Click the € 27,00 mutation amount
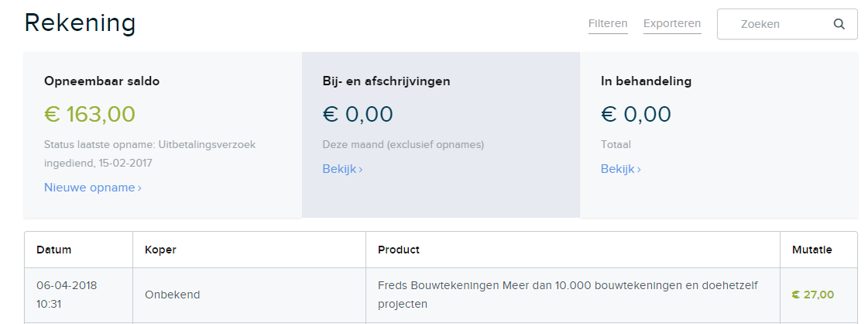This screenshot has width=868, height=324. (813, 295)
